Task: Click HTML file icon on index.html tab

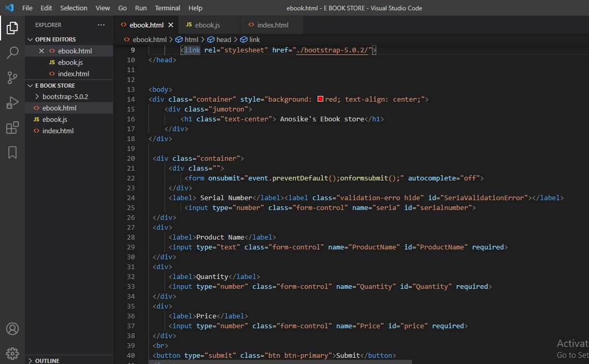Action: (251, 25)
